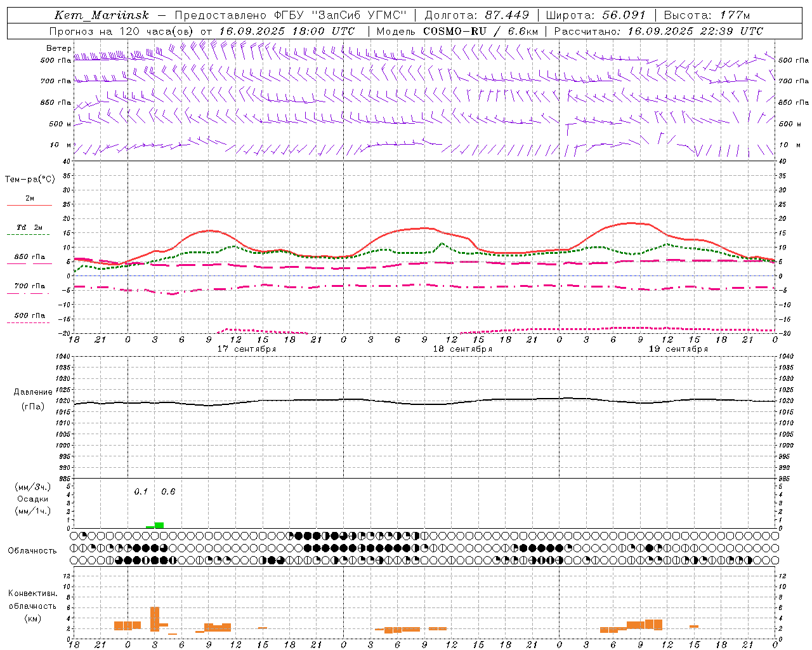Click the 'Модель COSMO-RU / 6.6км' label
Viewport: 812px width, 650px height.
click(x=457, y=31)
